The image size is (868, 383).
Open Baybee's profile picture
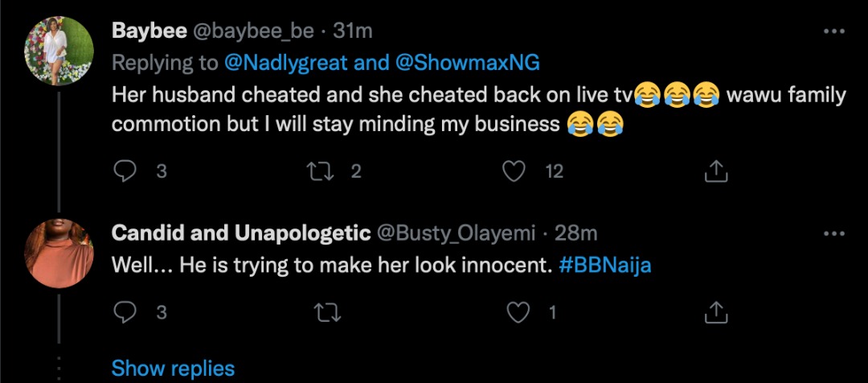coord(56,50)
